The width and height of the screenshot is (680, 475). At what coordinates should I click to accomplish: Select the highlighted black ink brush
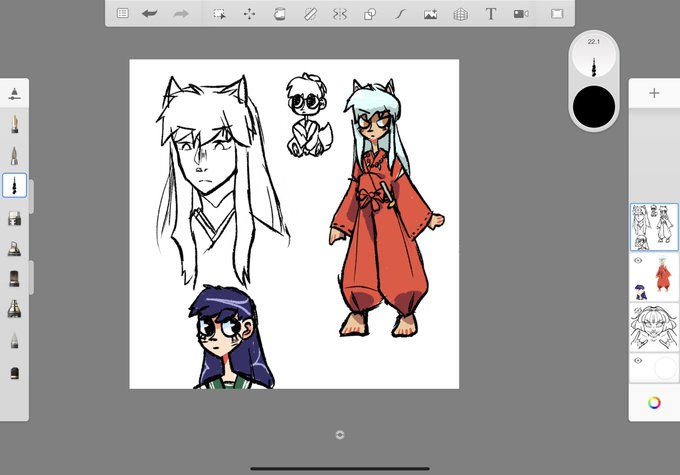click(14, 185)
